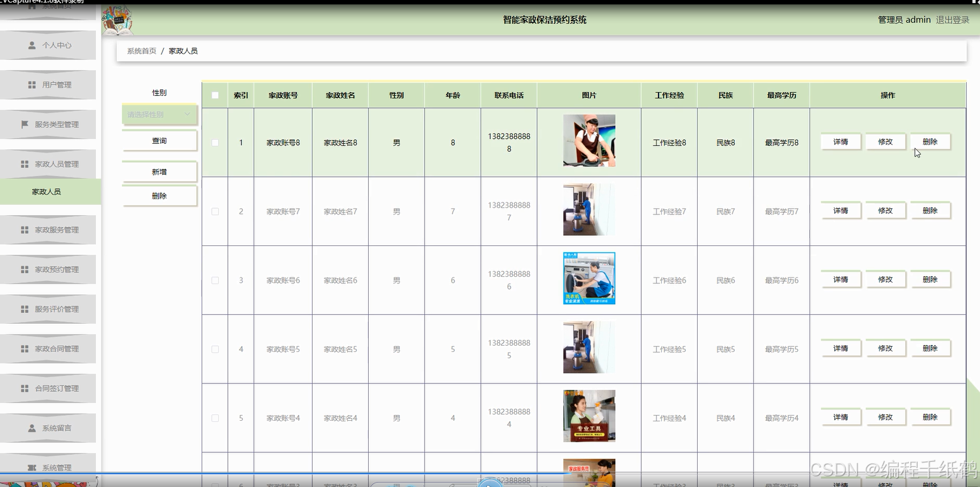Image resolution: width=980 pixels, height=487 pixels.
Task: Open the 家政预约管理 menu
Action: 48,270
